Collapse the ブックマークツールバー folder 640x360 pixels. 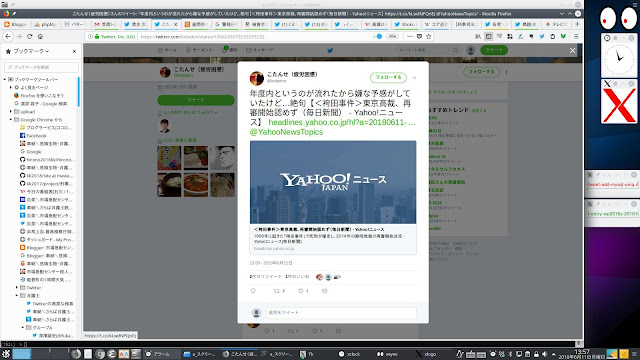5,79
